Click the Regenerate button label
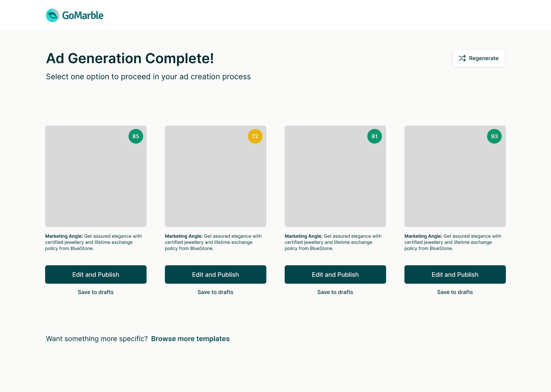 484,58
